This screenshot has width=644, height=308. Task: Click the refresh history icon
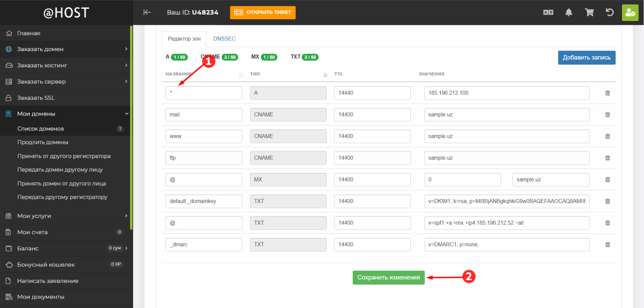click(x=610, y=13)
